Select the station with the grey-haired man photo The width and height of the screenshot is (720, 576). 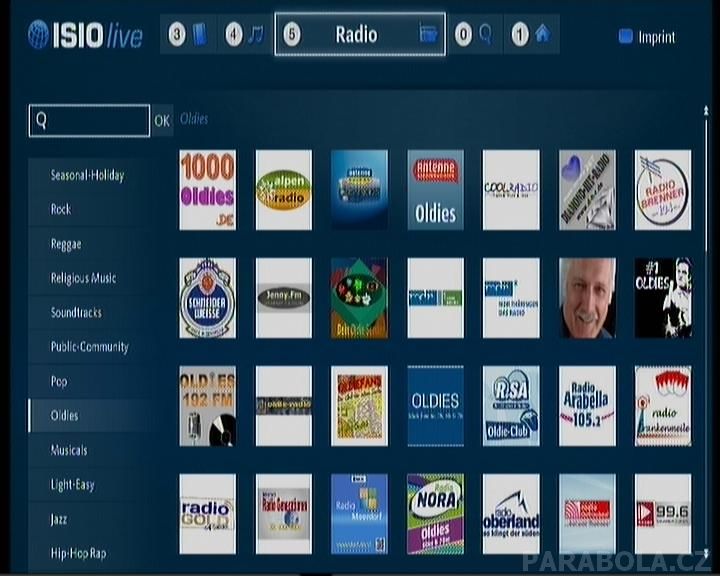pyautogui.click(x=587, y=298)
